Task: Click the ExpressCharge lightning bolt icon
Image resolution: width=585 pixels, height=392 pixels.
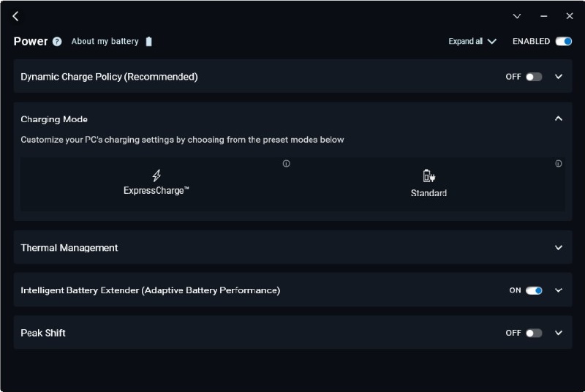Action: click(x=156, y=176)
